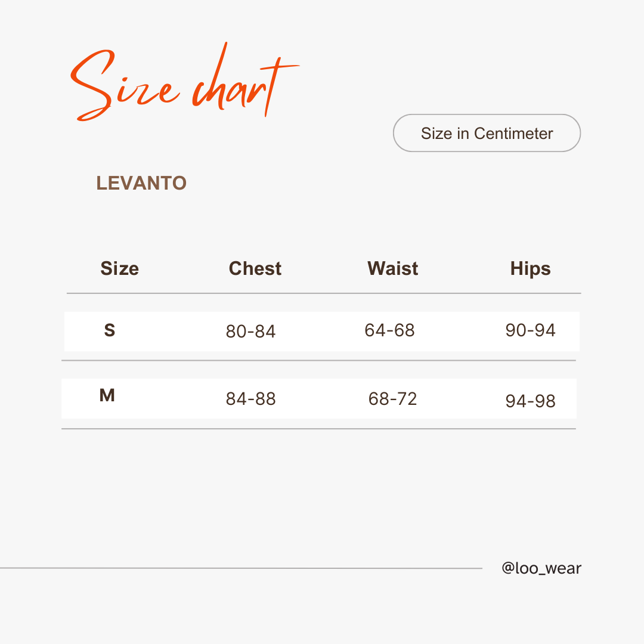Viewport: 644px width, 644px height.
Task: Click the Waist column header
Action: (x=392, y=268)
